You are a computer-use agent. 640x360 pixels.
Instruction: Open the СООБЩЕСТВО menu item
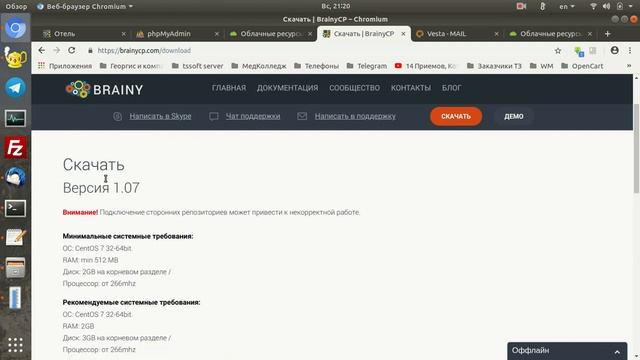tap(354, 88)
